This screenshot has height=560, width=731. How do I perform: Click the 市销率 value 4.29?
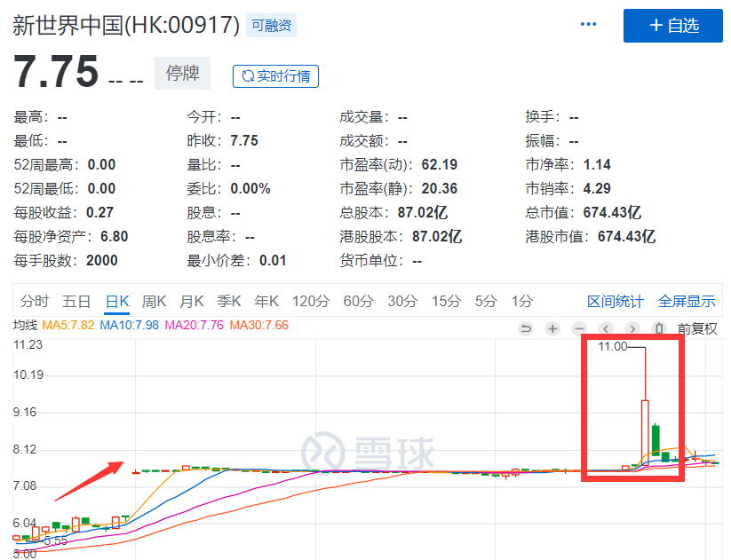pos(597,188)
